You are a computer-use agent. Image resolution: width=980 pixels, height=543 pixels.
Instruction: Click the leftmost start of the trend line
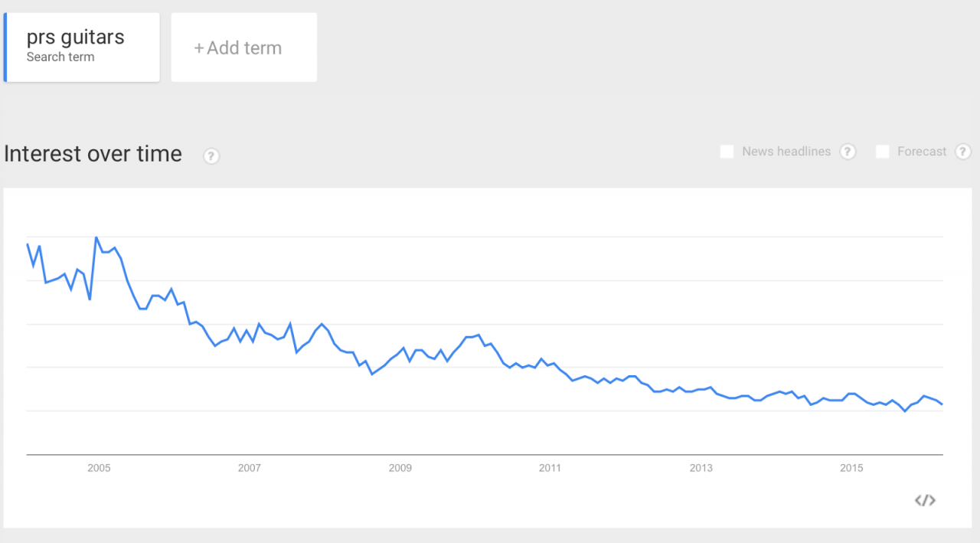coord(28,244)
